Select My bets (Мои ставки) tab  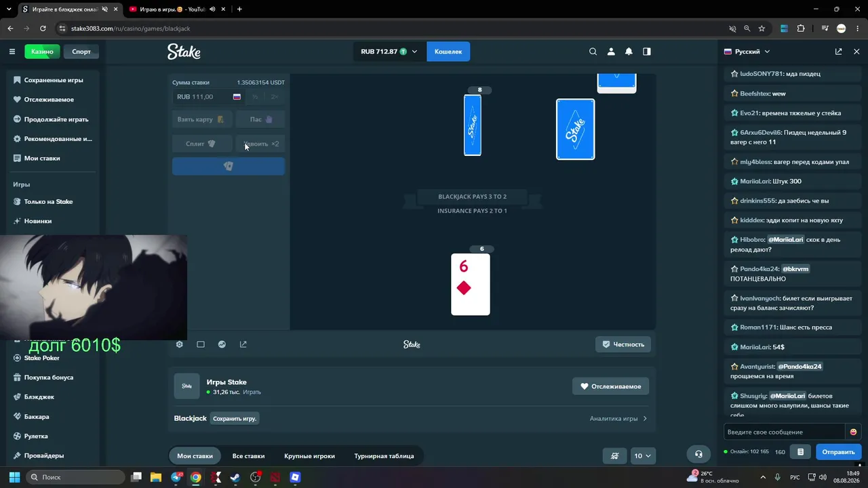click(x=195, y=456)
